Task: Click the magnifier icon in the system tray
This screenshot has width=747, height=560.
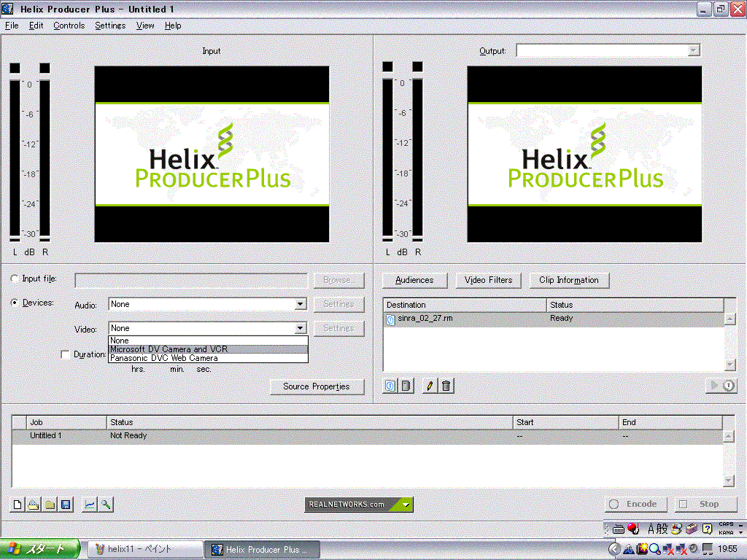Action: tap(654, 549)
